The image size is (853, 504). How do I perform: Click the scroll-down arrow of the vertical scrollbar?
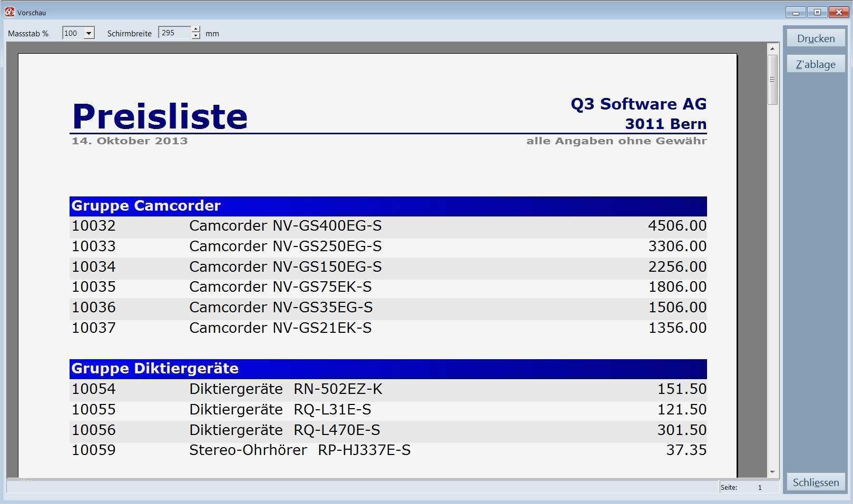click(x=772, y=471)
